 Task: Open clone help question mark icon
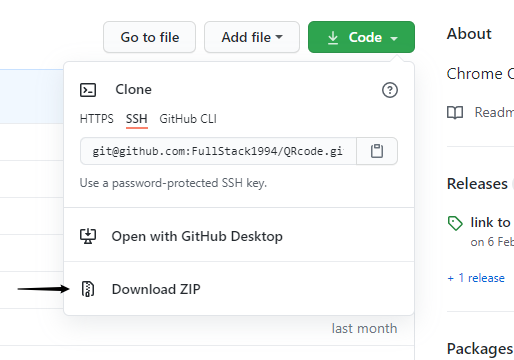click(x=390, y=90)
